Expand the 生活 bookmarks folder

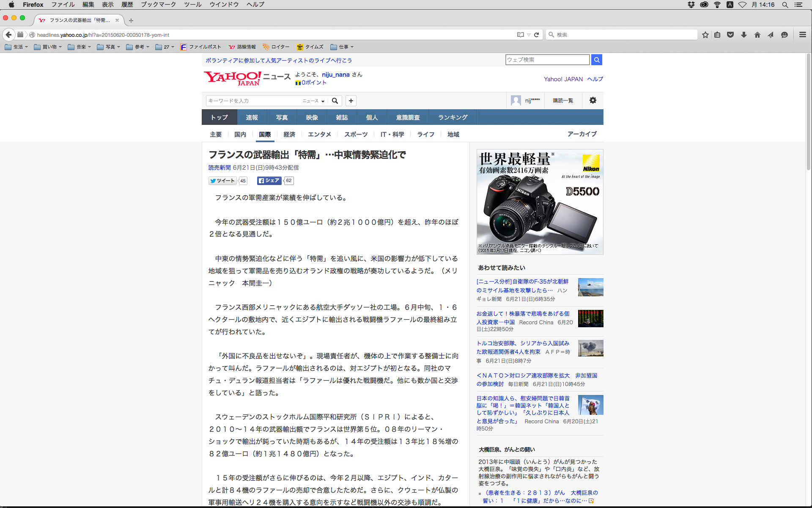click(x=17, y=47)
